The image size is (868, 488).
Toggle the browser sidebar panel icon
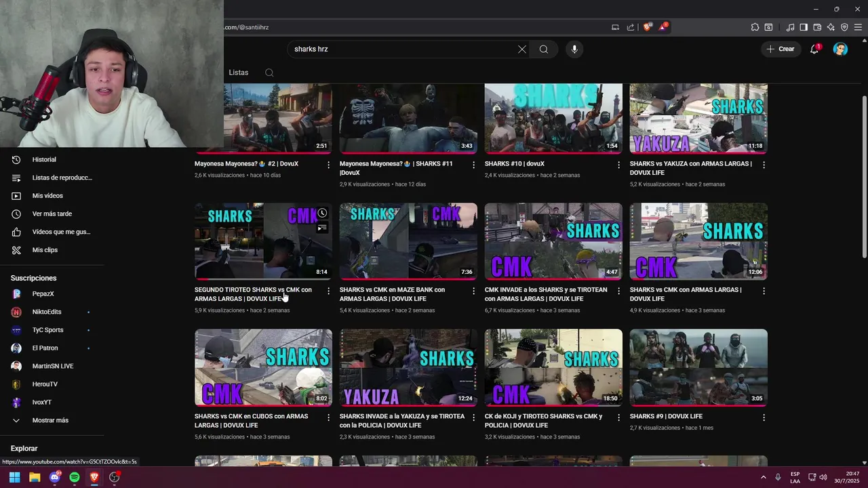tap(804, 27)
